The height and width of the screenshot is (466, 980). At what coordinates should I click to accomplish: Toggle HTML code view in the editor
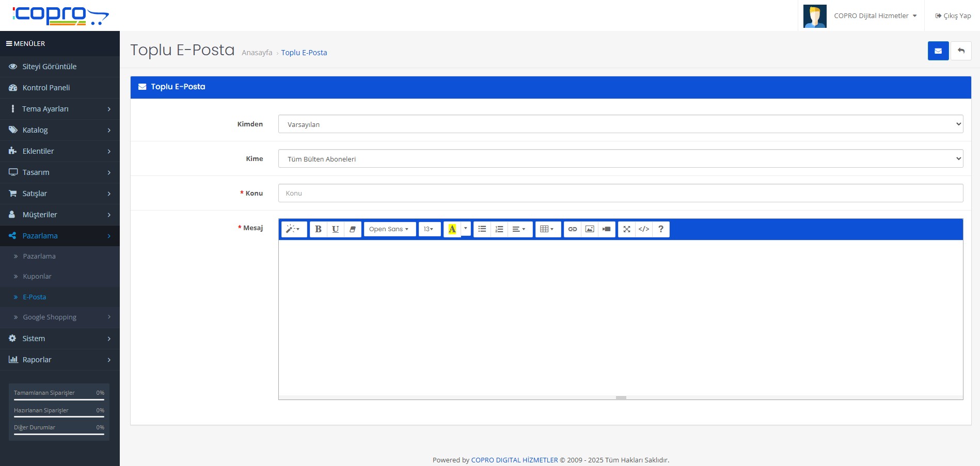click(643, 229)
